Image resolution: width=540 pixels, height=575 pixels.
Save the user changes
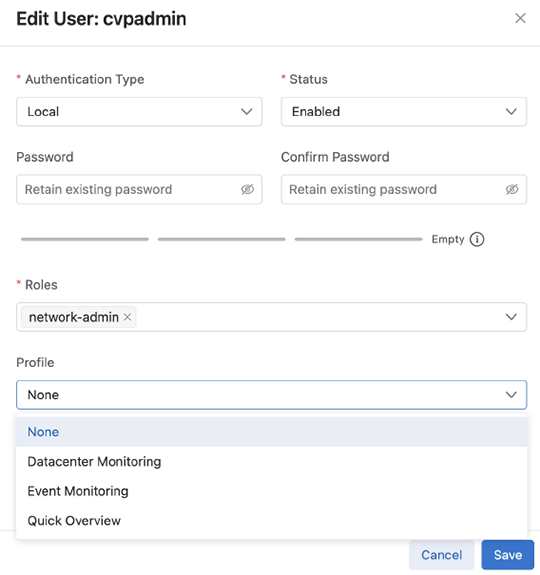pos(508,555)
